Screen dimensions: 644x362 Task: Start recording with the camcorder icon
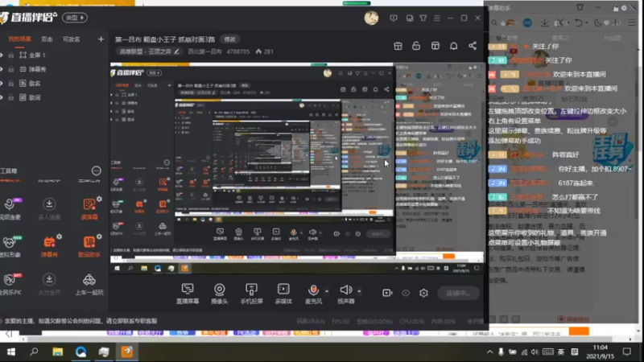[387, 293]
